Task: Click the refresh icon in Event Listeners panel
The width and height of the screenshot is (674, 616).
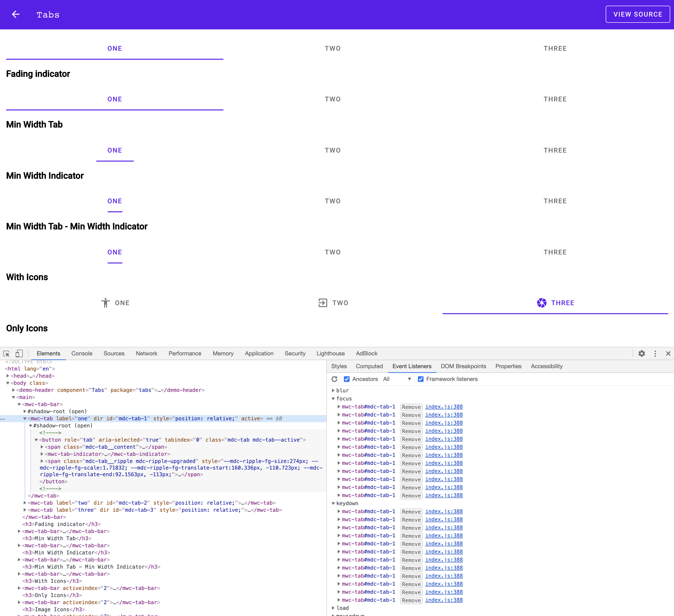Action: coord(334,379)
